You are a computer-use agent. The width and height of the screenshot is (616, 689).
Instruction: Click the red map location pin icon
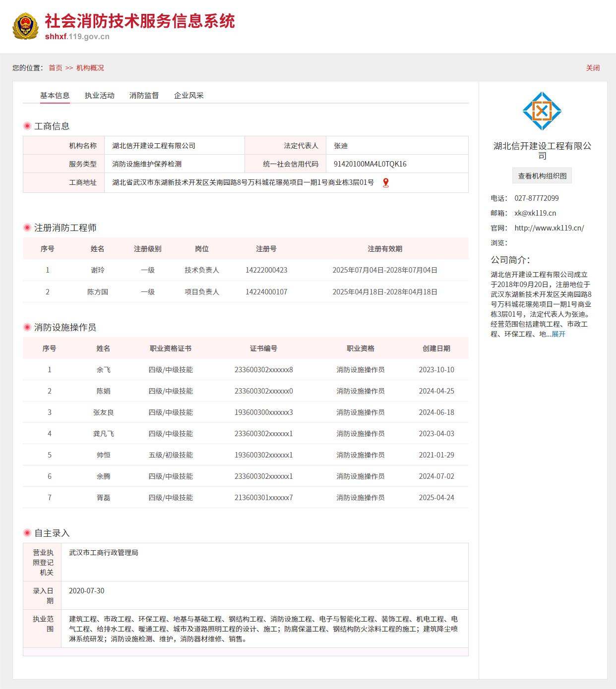pos(385,183)
